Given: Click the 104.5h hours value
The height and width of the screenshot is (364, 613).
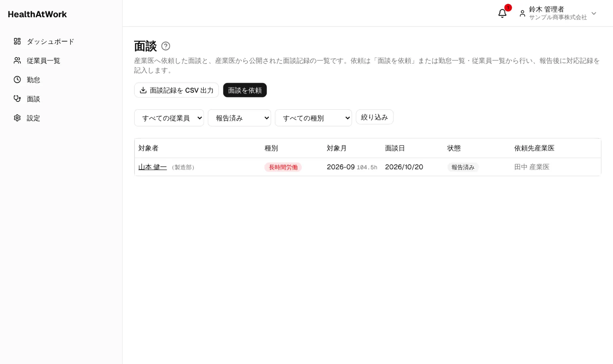Looking at the screenshot, I should click(x=367, y=167).
